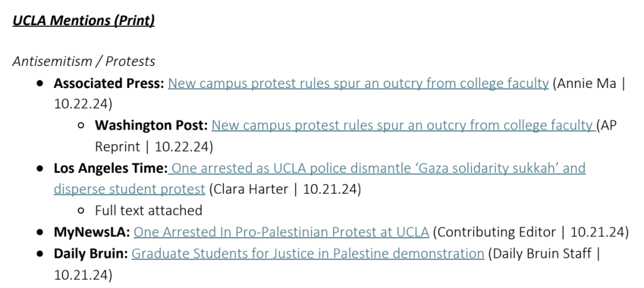Click the 'UCLA Mentions (Print)' heading
Viewport: 644px width, 288px height.
(84, 20)
